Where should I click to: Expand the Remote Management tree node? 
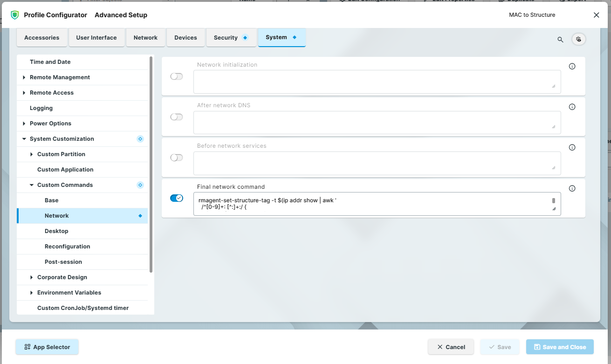pos(24,77)
